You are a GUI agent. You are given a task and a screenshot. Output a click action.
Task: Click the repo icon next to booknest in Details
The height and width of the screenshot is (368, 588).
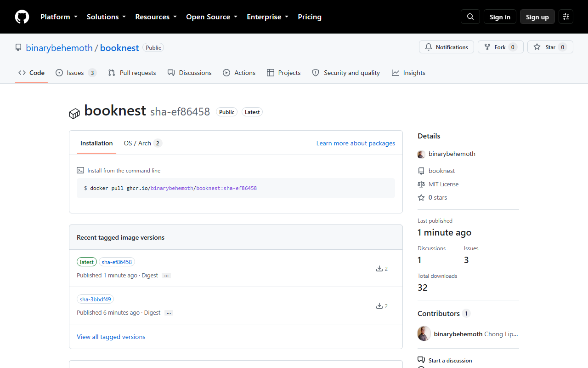pyautogui.click(x=421, y=171)
